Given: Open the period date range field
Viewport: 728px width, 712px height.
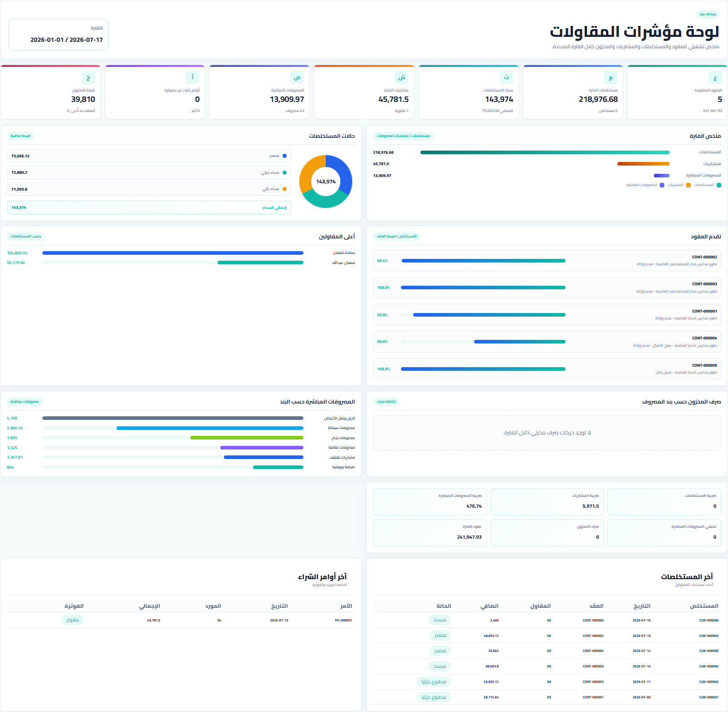Looking at the screenshot, I should tap(59, 35).
